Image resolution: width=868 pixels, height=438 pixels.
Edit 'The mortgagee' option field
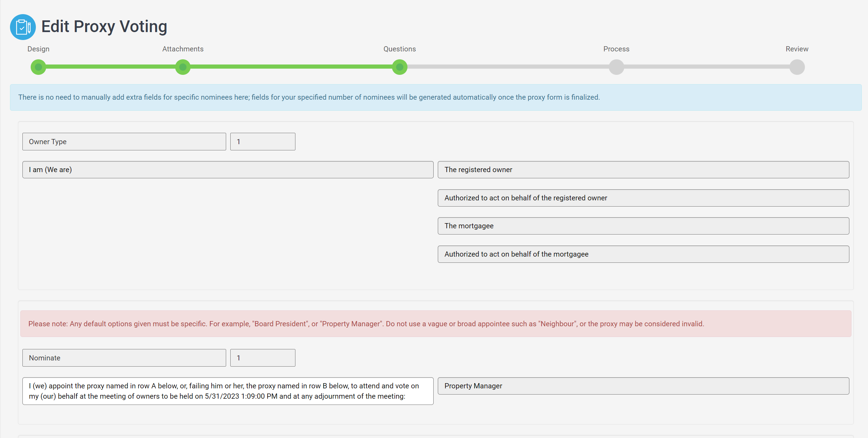pos(643,226)
